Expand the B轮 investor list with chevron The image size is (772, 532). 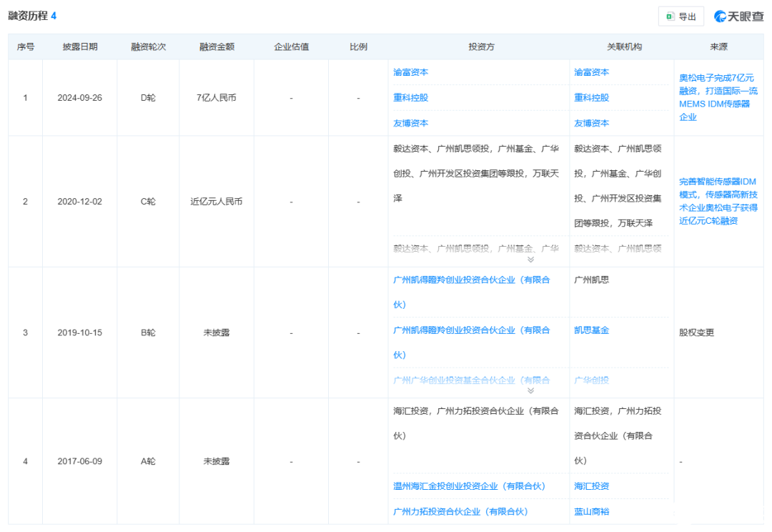point(530,390)
